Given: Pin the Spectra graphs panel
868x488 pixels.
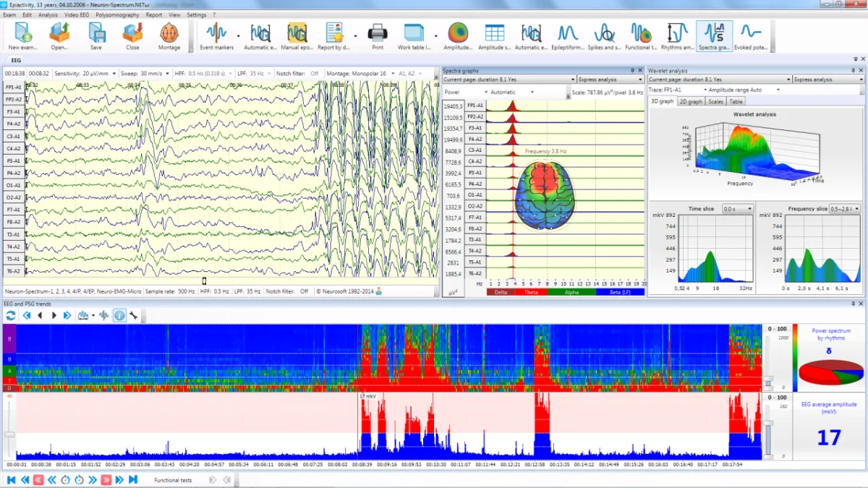Looking at the screenshot, I should point(632,71).
